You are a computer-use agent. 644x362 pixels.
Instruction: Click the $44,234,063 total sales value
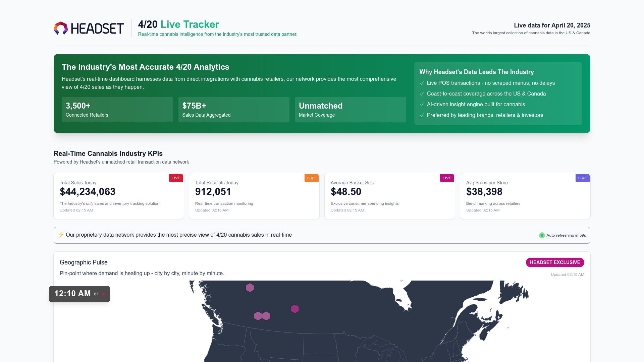coord(88,192)
